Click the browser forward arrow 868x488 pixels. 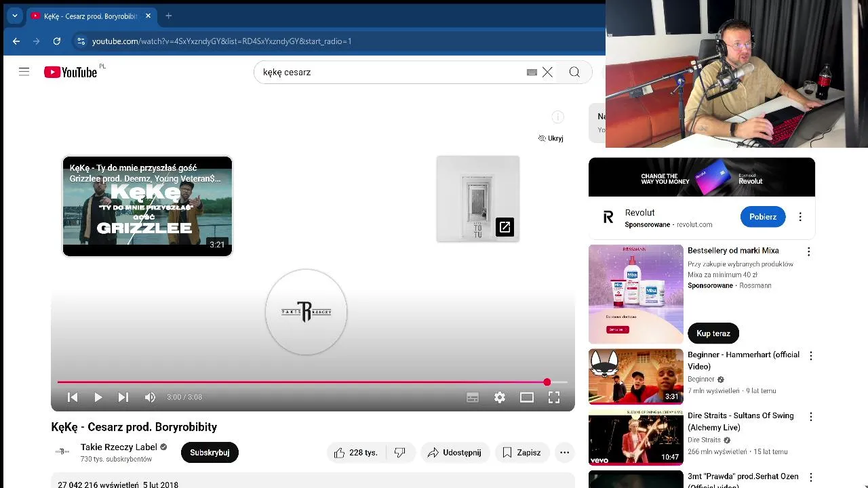coord(37,41)
